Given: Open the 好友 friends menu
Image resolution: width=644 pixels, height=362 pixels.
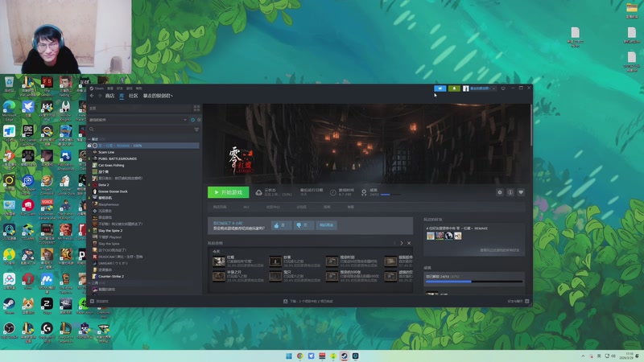Looking at the screenshot, I should tap(119, 88).
